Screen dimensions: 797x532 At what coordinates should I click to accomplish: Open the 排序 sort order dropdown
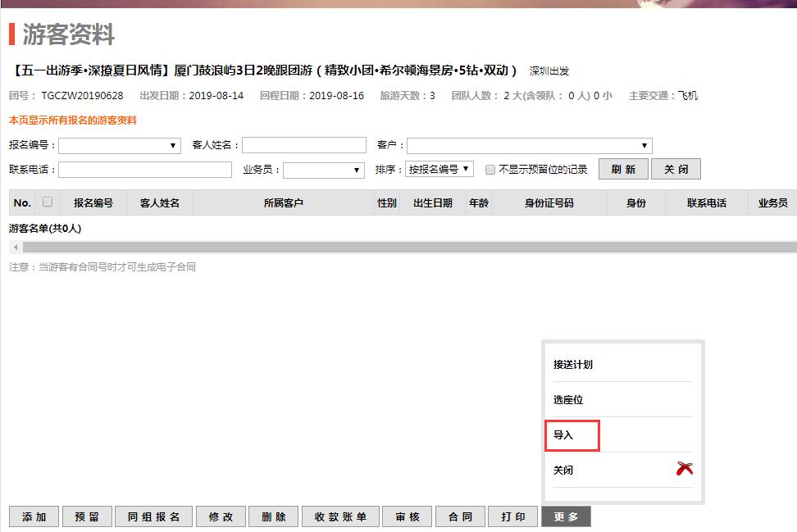440,170
